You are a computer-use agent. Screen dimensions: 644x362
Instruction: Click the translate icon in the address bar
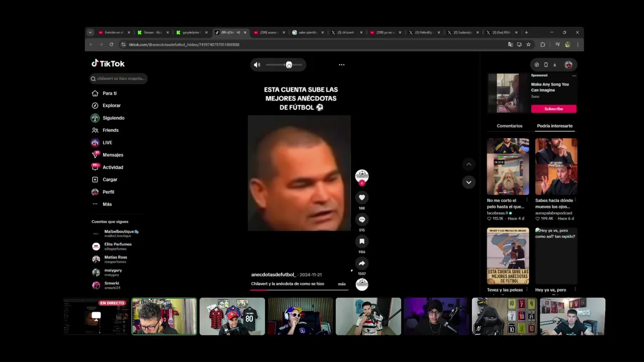(510, 44)
